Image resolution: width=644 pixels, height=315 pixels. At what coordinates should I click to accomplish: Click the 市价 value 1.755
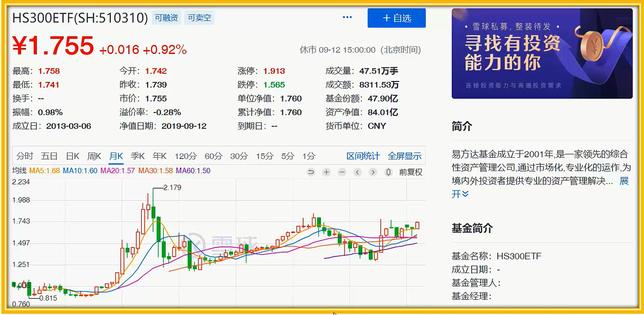tap(156, 99)
